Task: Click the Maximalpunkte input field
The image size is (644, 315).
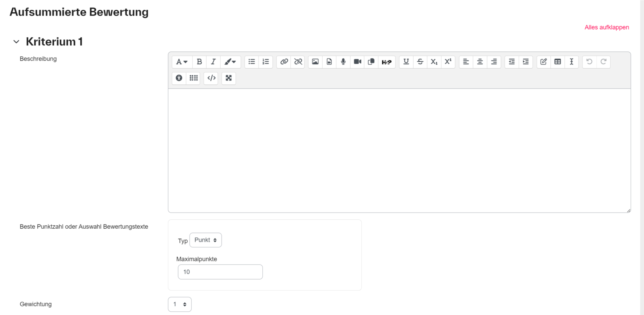Action: (220, 272)
